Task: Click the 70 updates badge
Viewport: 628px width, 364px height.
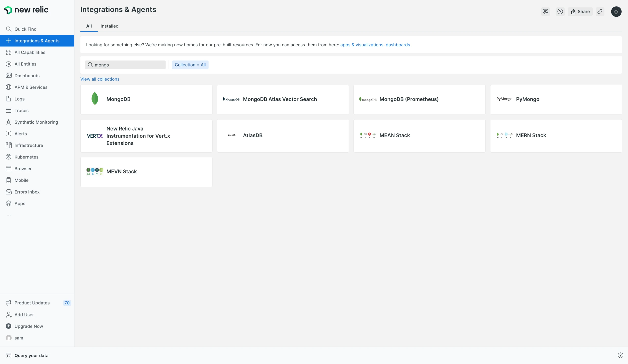Action: tap(67, 303)
